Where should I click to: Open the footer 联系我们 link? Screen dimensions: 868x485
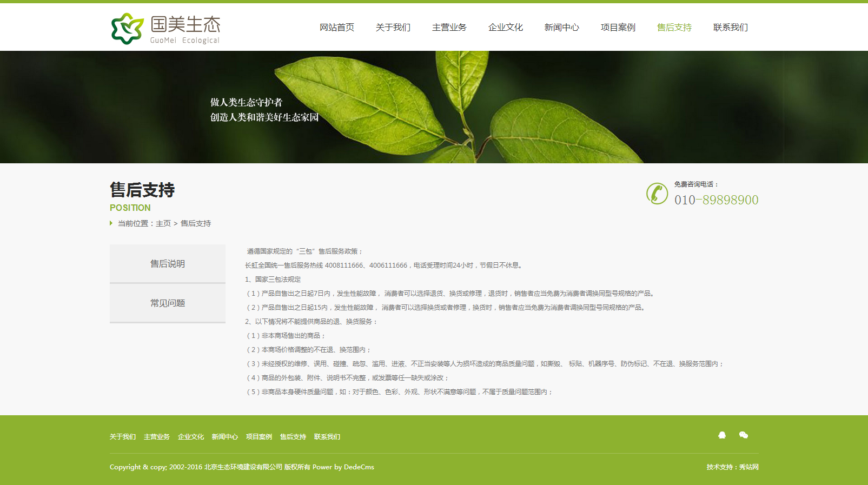click(327, 437)
